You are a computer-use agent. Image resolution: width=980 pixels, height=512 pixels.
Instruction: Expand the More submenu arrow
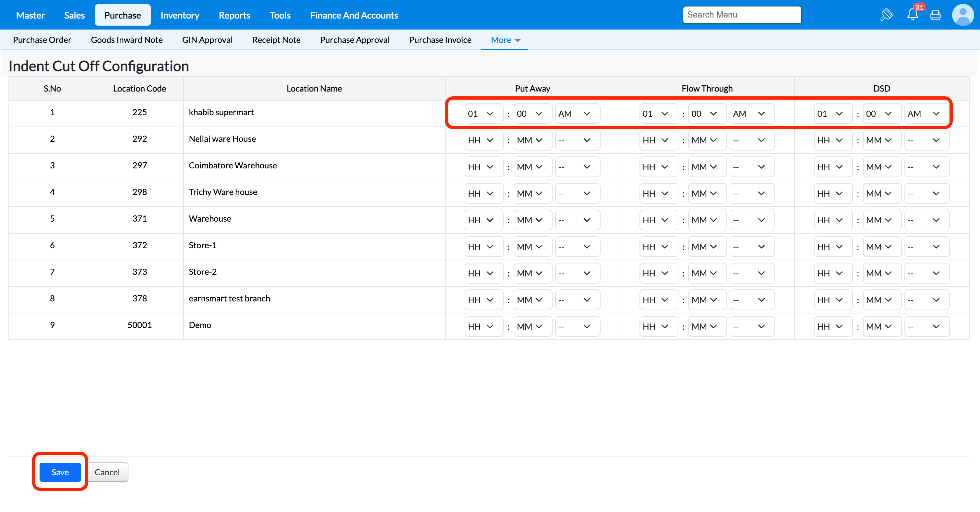(517, 40)
